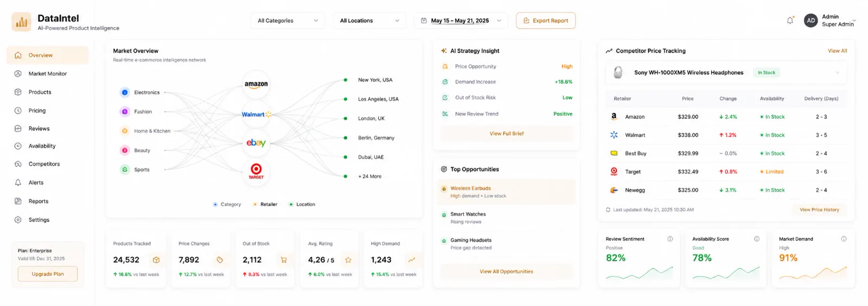
Task: Click the Review Sentiment info icon
Action: point(670,239)
